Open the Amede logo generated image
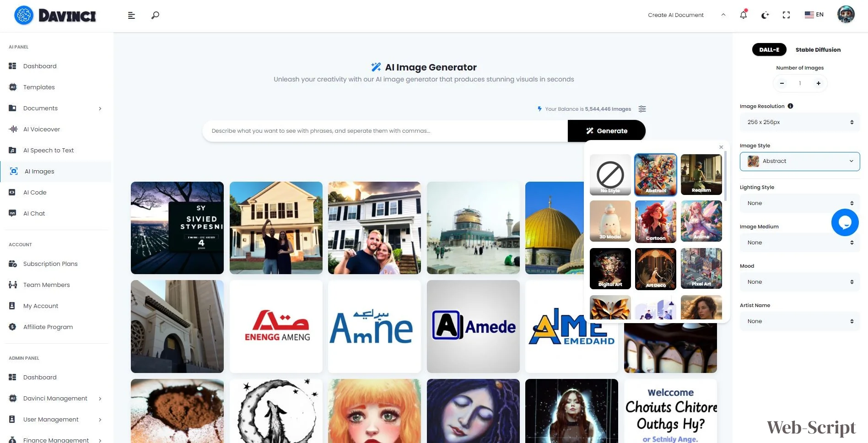868x443 pixels. 473,327
